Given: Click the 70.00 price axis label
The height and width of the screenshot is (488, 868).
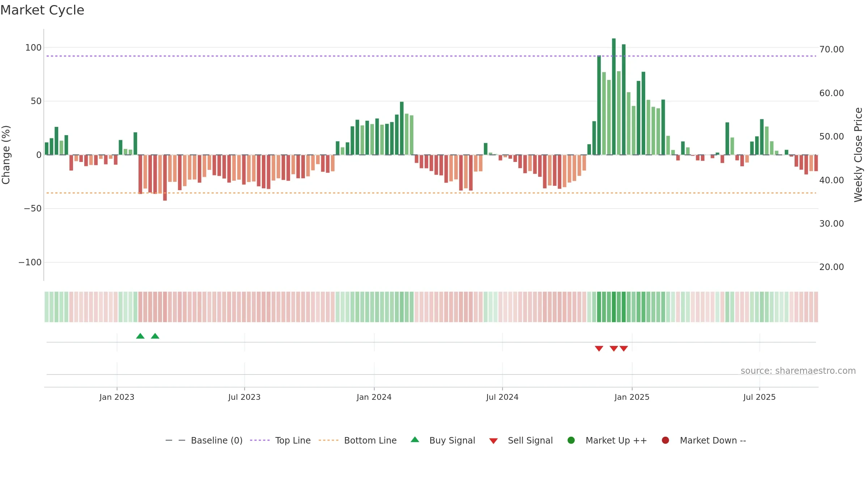Looking at the screenshot, I should (x=831, y=50).
